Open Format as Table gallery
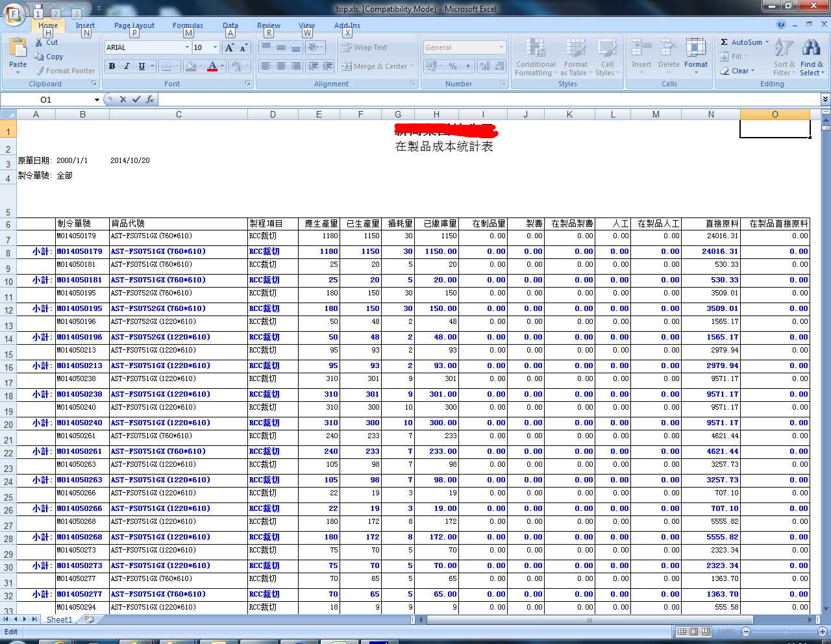 [576, 57]
